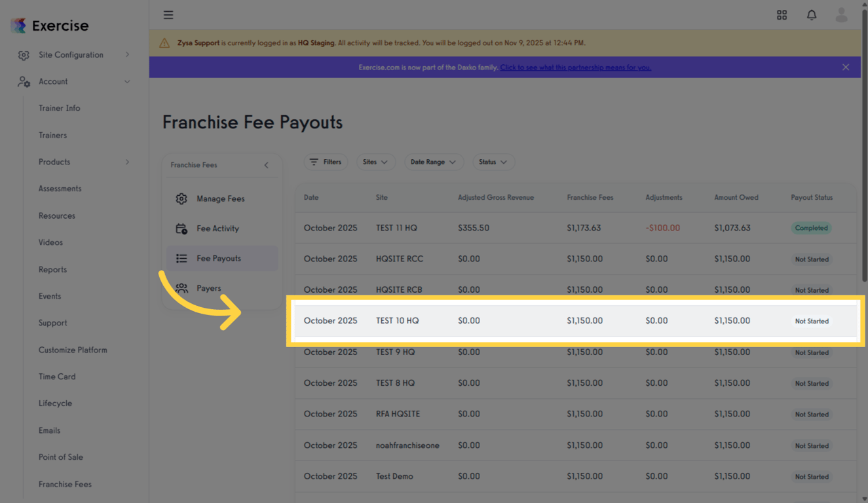Open the Manage Fees settings gear icon
The image size is (868, 503).
(181, 198)
